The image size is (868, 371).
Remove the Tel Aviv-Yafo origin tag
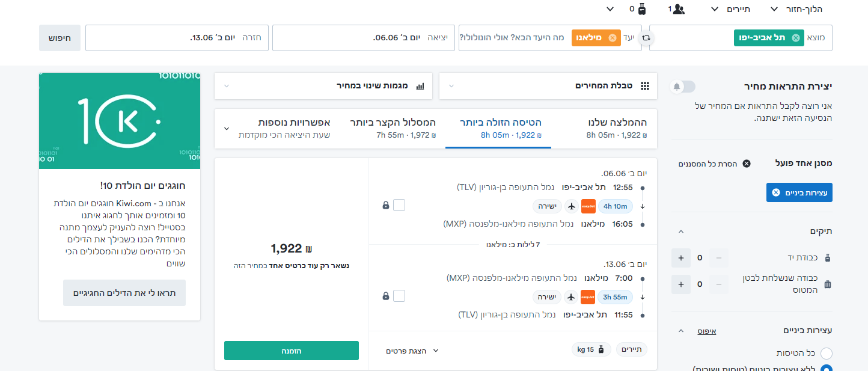click(x=796, y=38)
